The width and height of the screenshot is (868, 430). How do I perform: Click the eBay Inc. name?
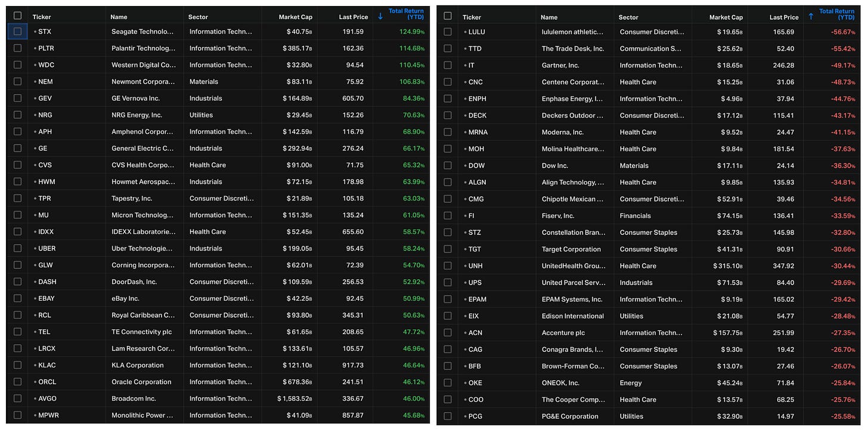point(125,298)
